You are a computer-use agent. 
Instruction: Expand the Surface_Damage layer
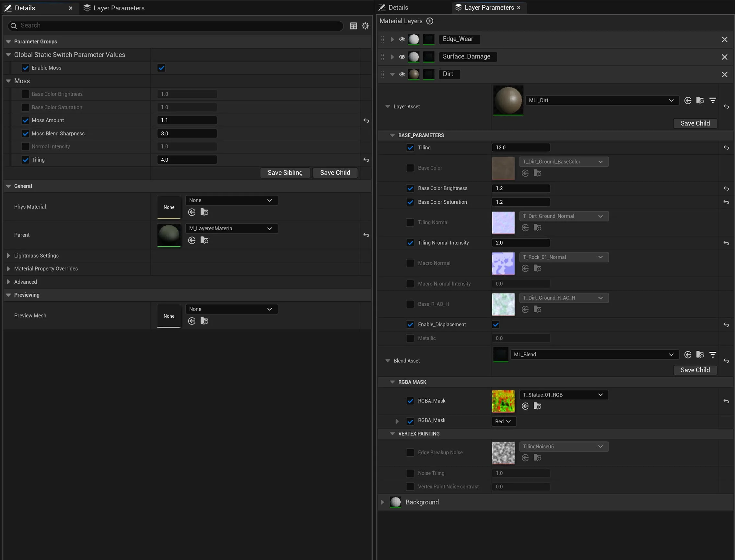coord(392,57)
